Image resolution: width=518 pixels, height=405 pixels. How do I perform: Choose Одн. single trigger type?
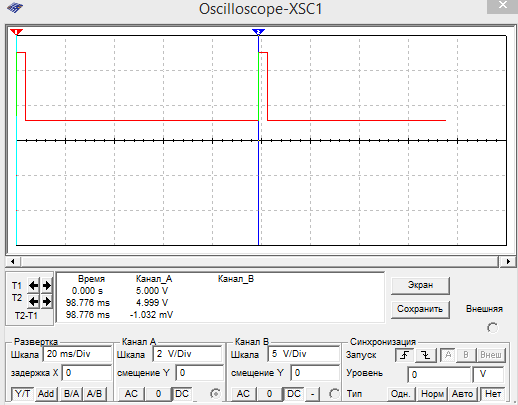[401, 394]
